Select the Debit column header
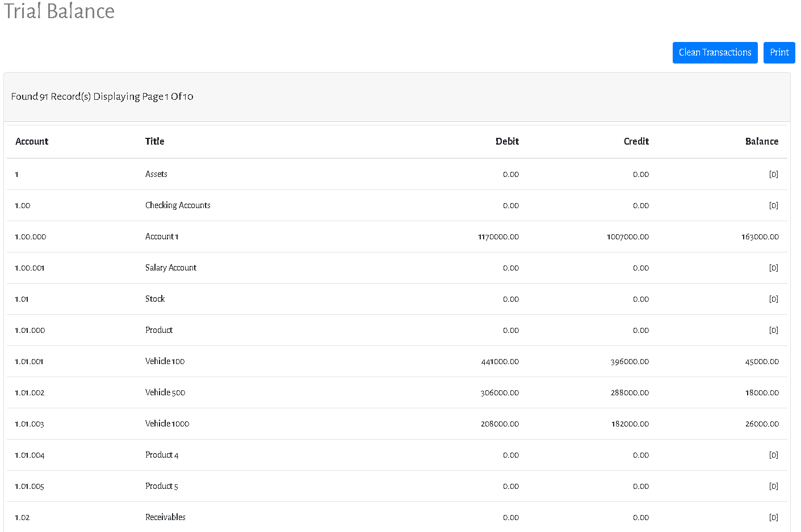 (x=507, y=141)
